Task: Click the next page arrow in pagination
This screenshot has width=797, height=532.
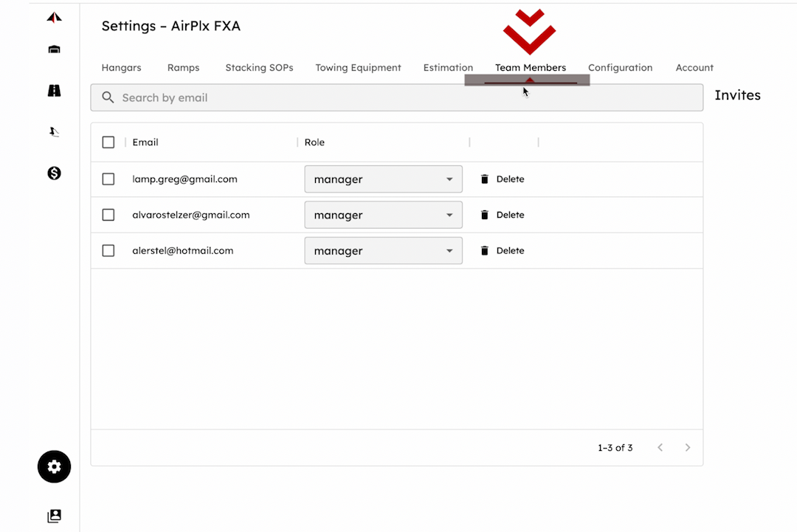Action: (688, 448)
